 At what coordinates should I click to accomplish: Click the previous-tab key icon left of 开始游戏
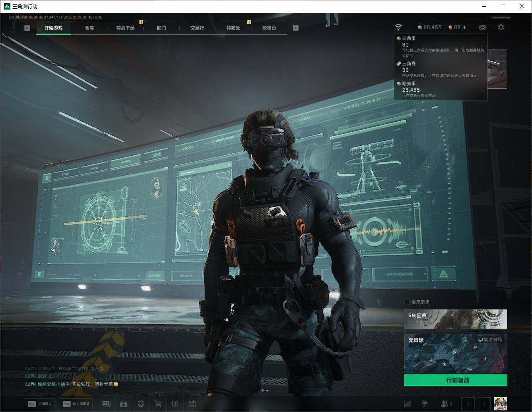point(27,28)
